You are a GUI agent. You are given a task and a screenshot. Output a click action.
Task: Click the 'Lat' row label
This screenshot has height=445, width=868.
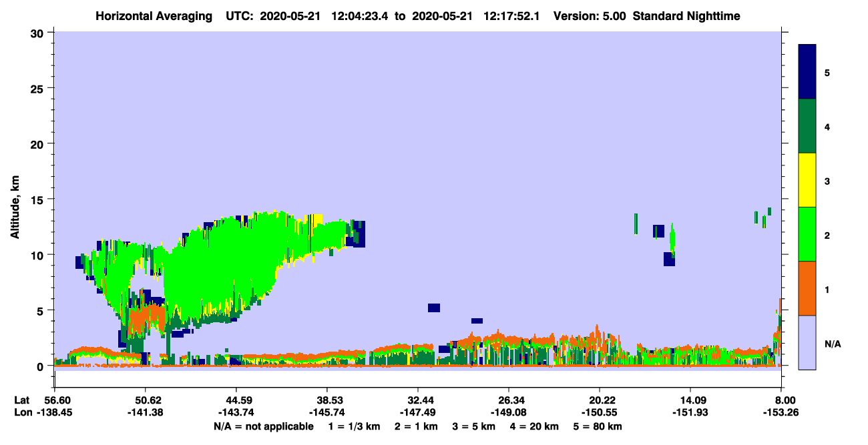tap(22, 400)
